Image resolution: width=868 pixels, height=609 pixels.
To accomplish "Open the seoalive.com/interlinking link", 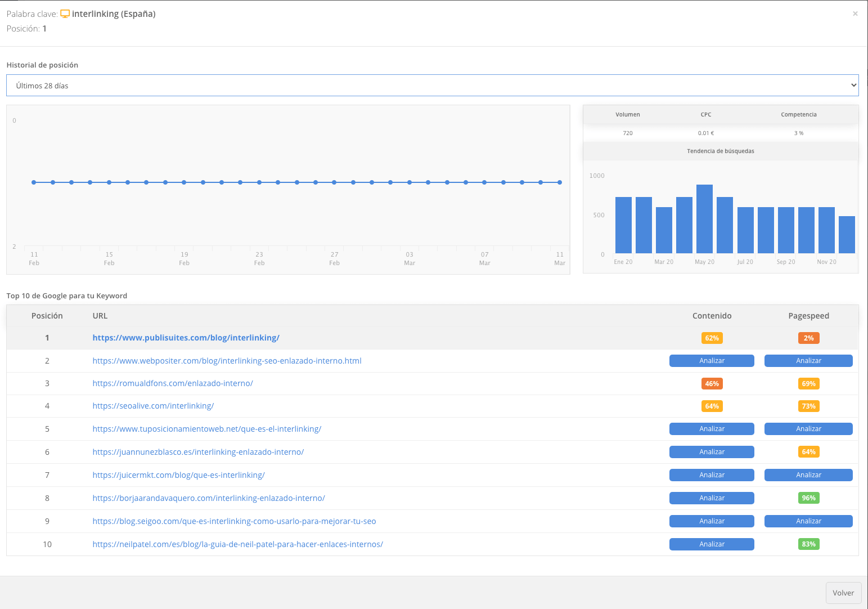I will point(153,405).
